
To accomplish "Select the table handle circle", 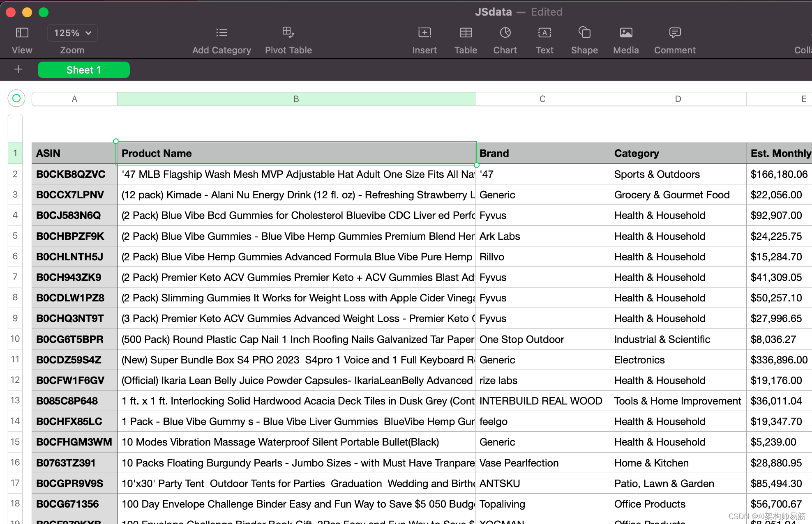I will point(16,98).
